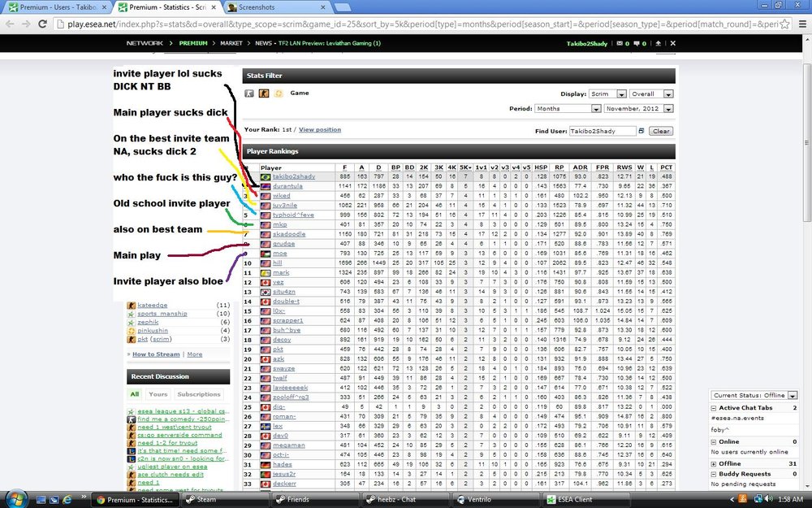
Task: Click the game icon beside kateedge stream
Action: pos(131,306)
